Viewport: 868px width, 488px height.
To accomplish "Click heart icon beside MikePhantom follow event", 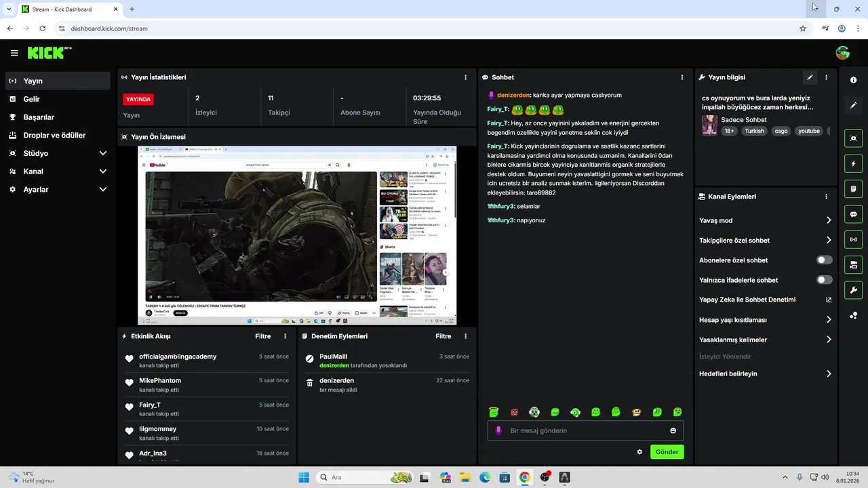I will point(130,383).
